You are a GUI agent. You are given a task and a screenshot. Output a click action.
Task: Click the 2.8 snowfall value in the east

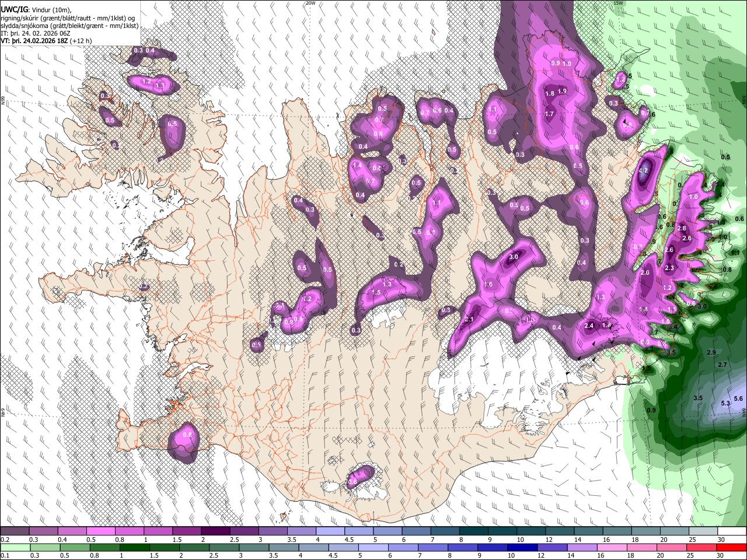(681, 228)
